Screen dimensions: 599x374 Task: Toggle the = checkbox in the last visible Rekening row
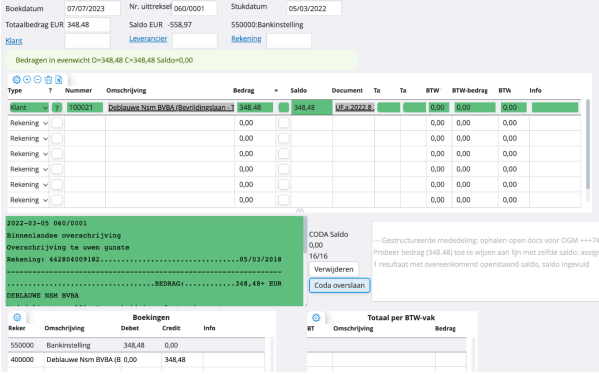click(283, 200)
